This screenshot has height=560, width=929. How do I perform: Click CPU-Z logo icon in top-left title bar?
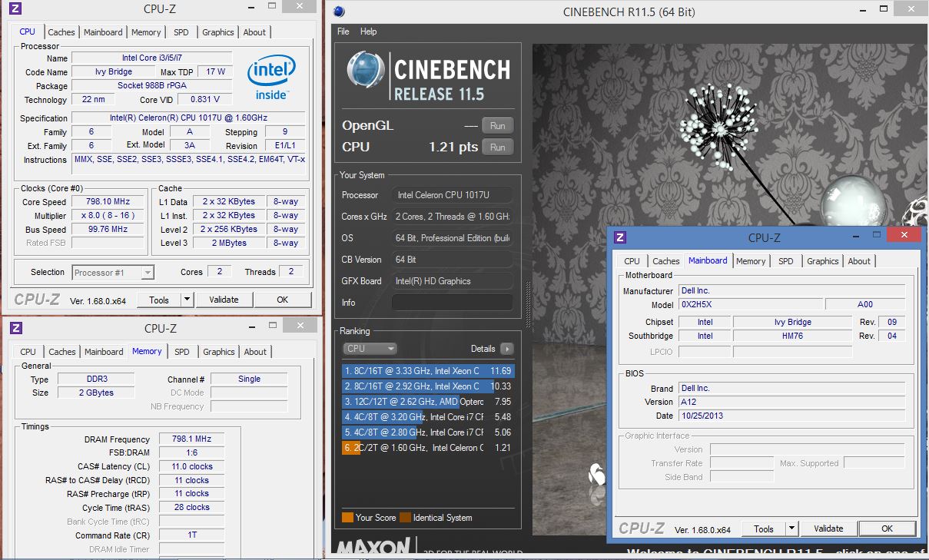tap(15, 9)
